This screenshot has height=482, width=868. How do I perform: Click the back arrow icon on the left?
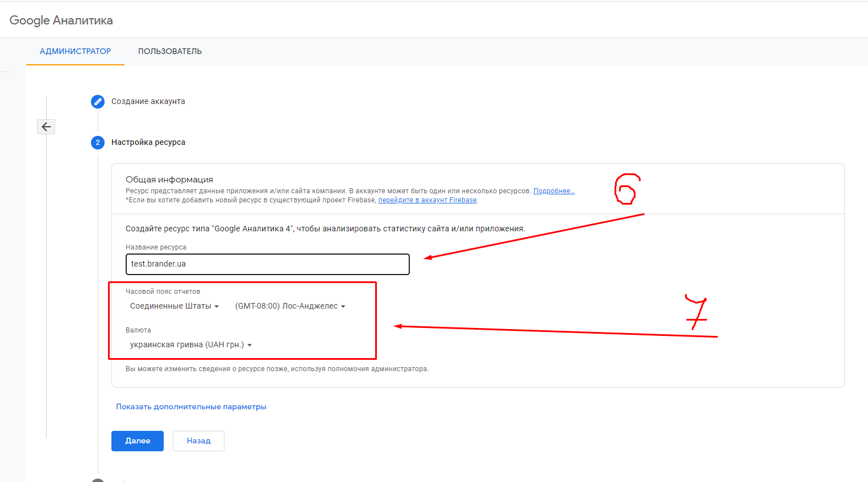[46, 127]
